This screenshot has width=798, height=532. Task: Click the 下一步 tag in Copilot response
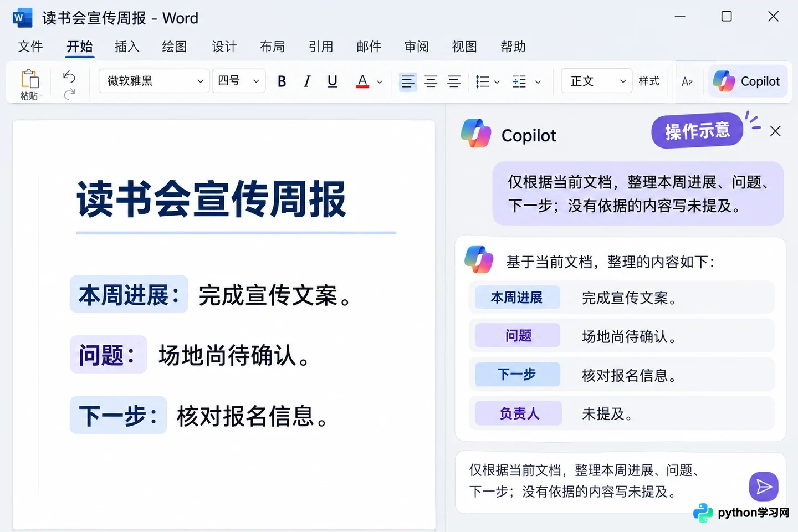pyautogui.click(x=516, y=375)
